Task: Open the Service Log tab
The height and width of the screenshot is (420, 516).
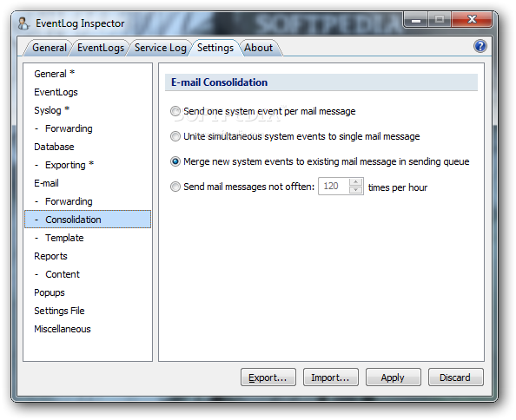Action: (x=160, y=48)
